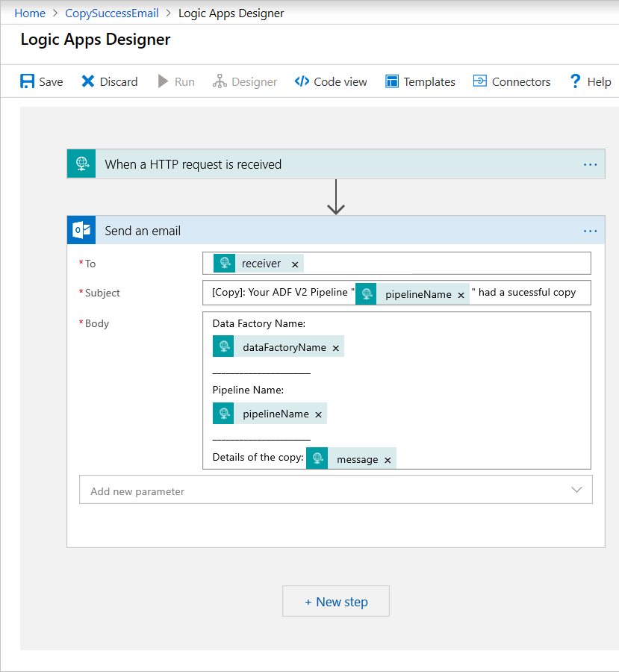Select the Designer view icon

point(221,81)
